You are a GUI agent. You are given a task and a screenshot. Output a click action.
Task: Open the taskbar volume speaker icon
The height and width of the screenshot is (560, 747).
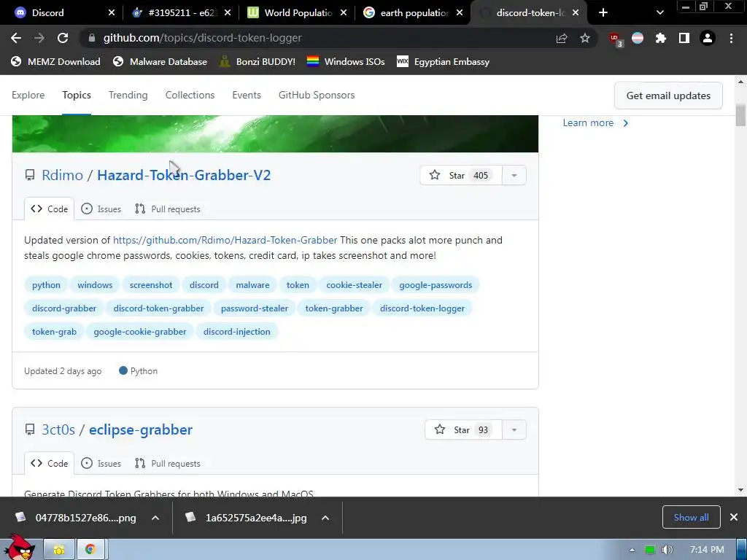(x=667, y=550)
